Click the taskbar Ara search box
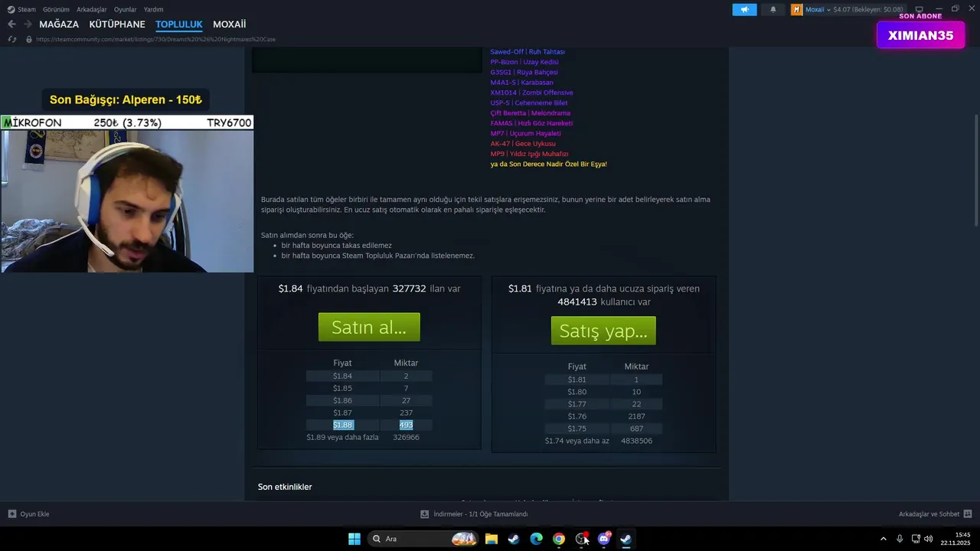 tap(423, 539)
